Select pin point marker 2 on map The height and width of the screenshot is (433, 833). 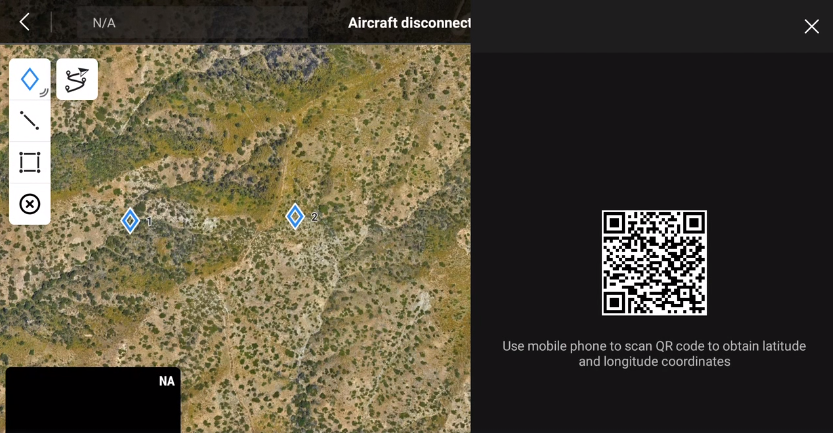(x=295, y=216)
